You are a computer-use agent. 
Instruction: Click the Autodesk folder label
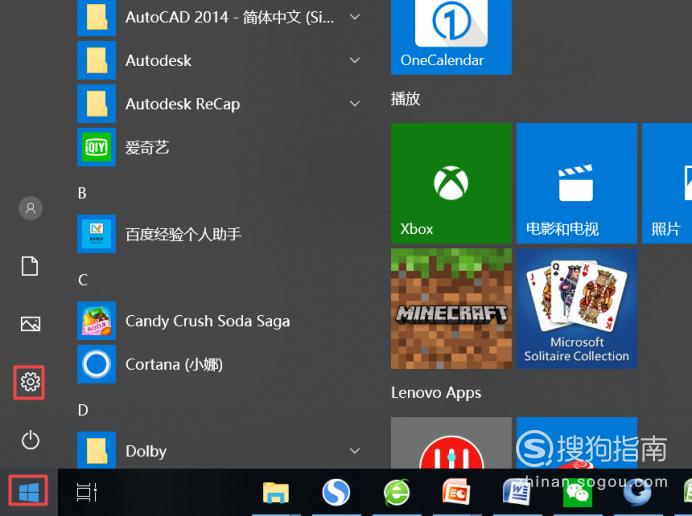coord(158,60)
